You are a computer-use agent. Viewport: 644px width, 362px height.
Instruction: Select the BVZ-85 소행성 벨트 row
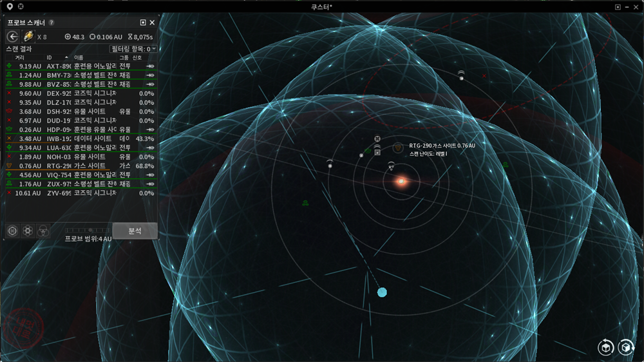point(81,84)
